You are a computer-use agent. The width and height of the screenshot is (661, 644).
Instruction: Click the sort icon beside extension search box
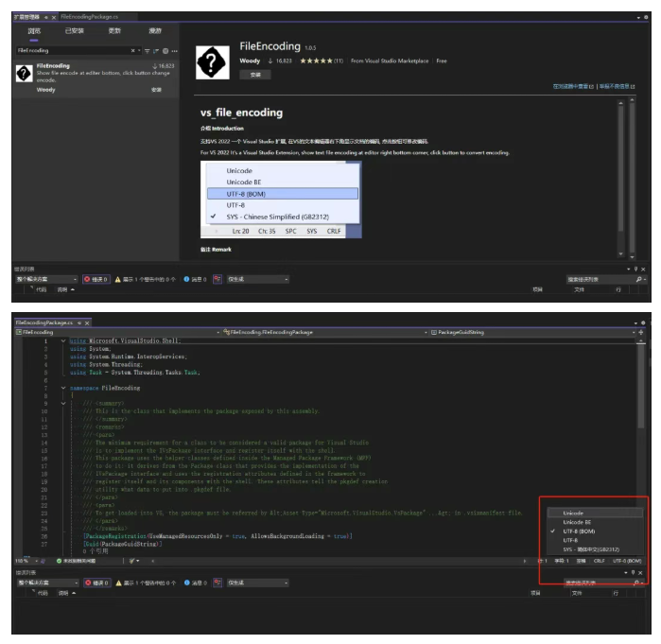click(156, 51)
